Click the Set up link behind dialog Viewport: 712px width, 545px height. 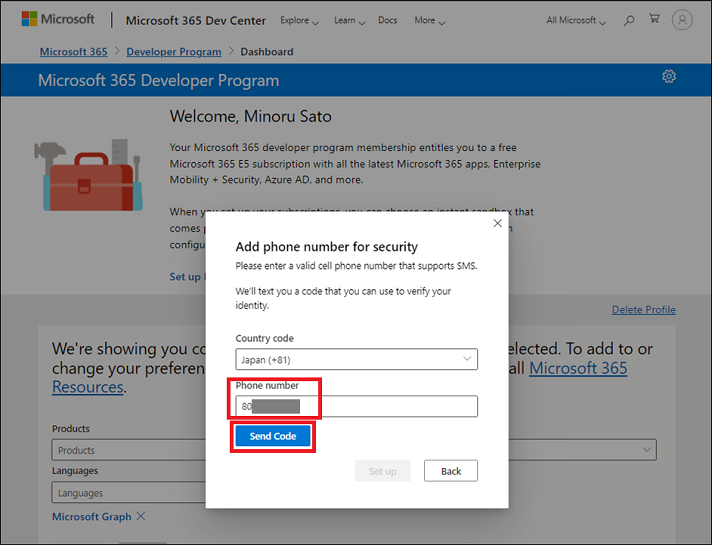[x=187, y=277]
